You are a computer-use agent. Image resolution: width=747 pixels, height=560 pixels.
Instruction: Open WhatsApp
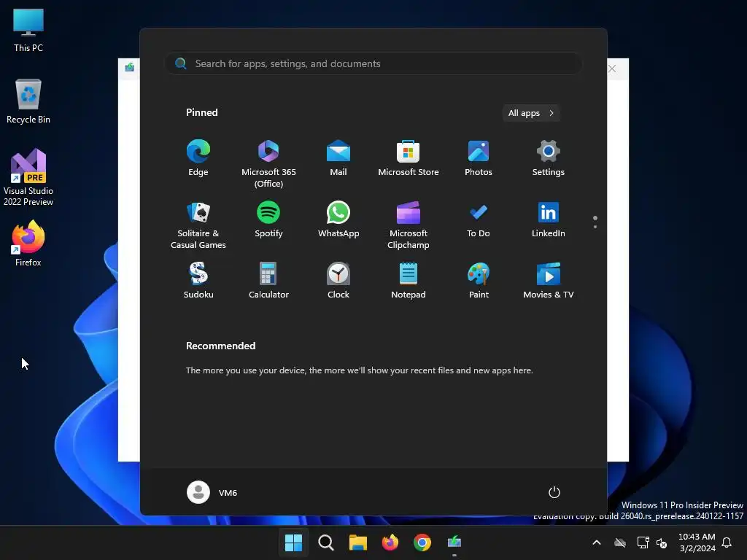(338, 219)
